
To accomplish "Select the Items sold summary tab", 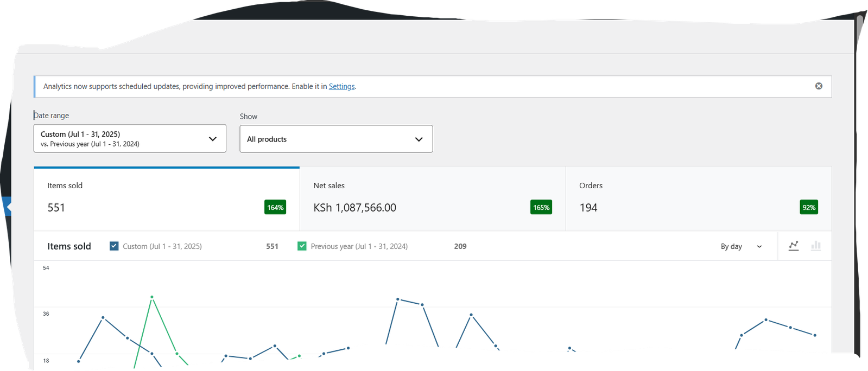I will pyautogui.click(x=167, y=199).
